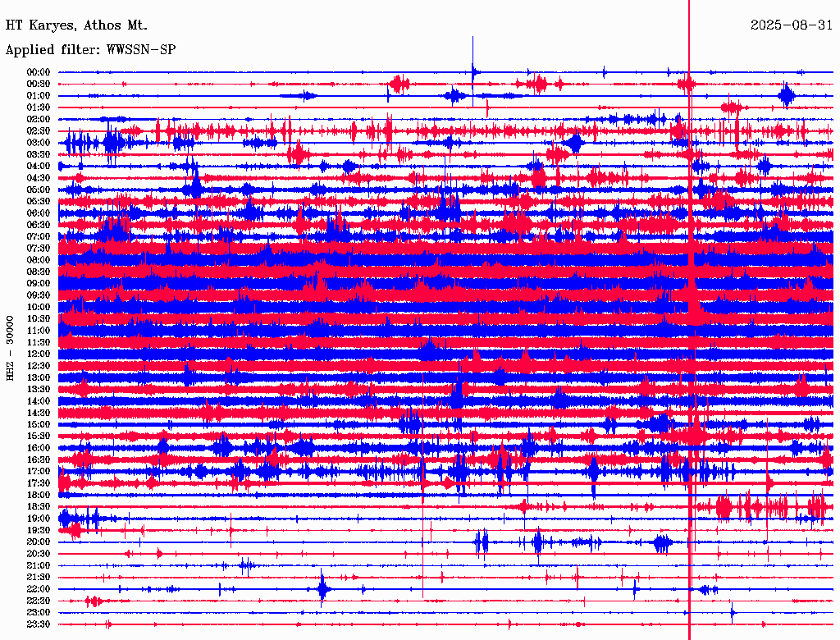Click the 23:00 time label
This screenshot has height=640, width=840.
click(39, 612)
